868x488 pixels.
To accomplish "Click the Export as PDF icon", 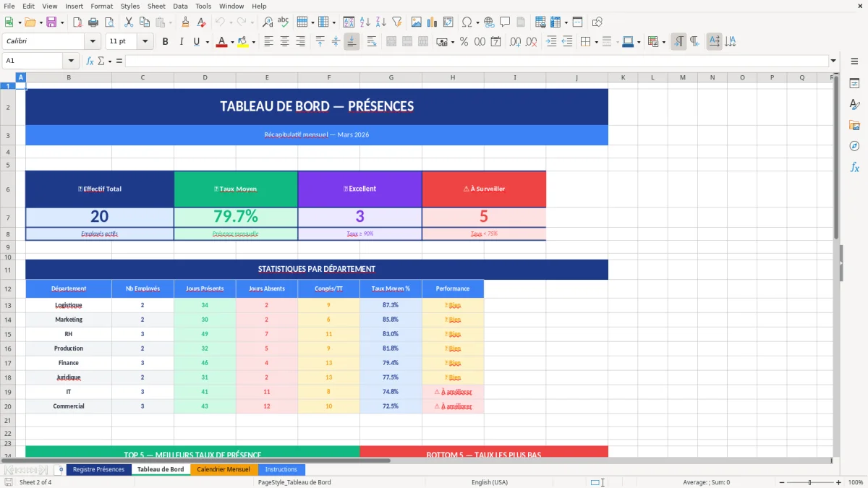I will tap(77, 22).
